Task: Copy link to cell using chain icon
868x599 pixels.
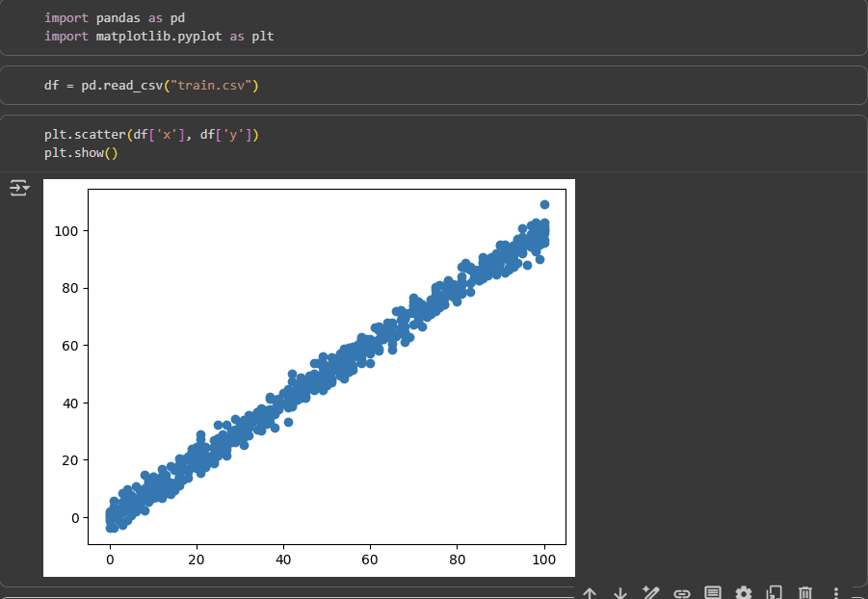Action: 682,593
